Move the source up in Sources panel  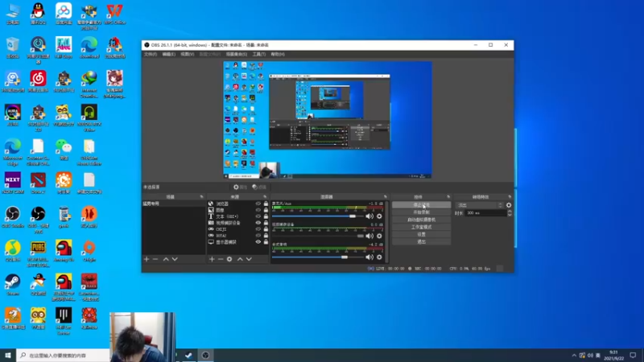(240, 259)
